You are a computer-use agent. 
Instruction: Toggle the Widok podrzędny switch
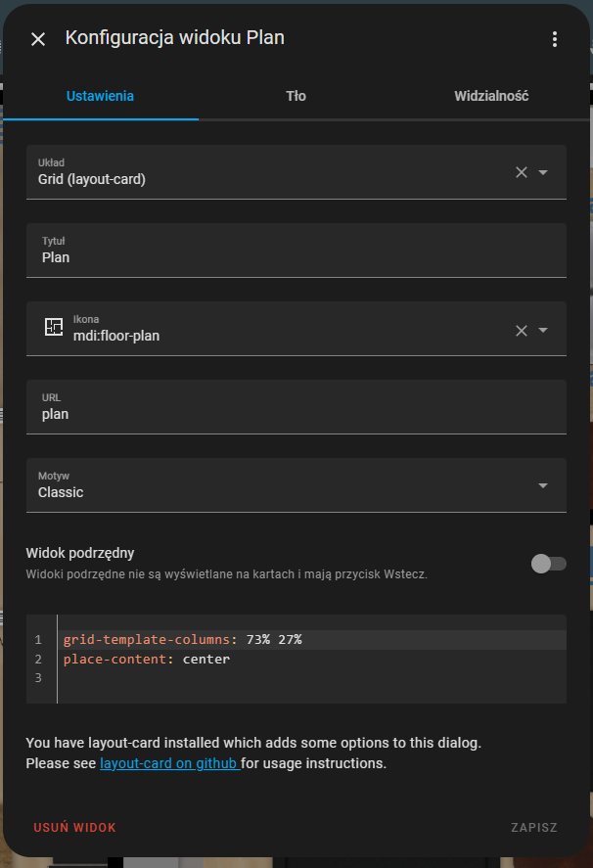pyautogui.click(x=548, y=564)
